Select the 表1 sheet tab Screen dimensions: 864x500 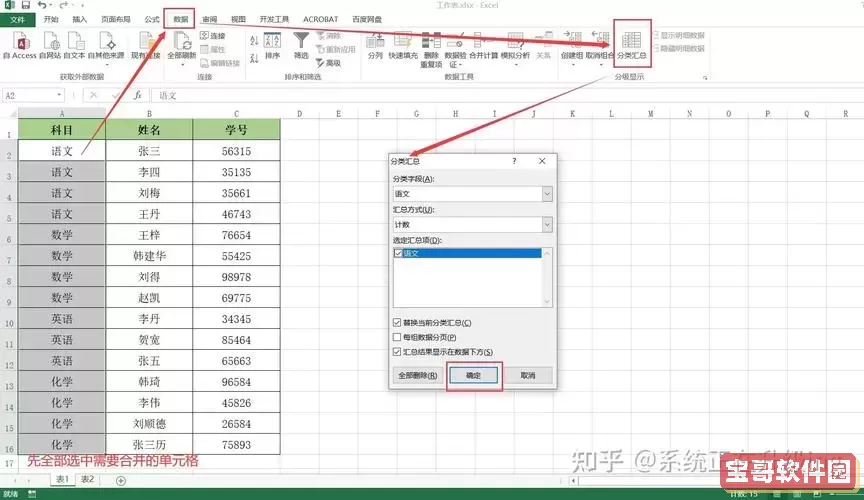point(62,480)
